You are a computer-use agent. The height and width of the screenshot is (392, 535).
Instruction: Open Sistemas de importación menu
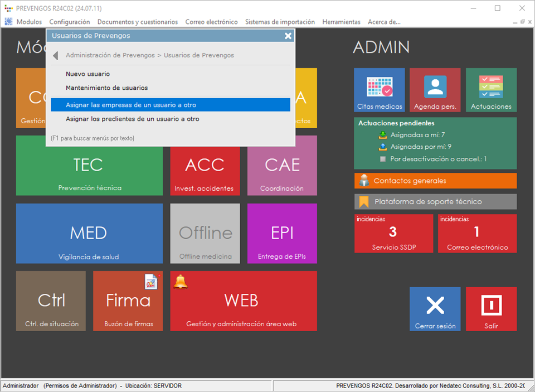click(x=280, y=22)
